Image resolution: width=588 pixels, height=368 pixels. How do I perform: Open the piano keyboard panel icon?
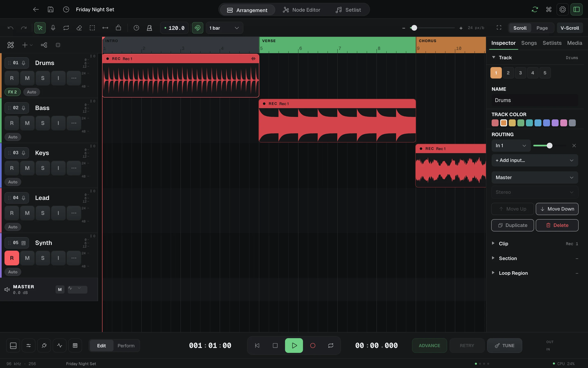point(75,346)
